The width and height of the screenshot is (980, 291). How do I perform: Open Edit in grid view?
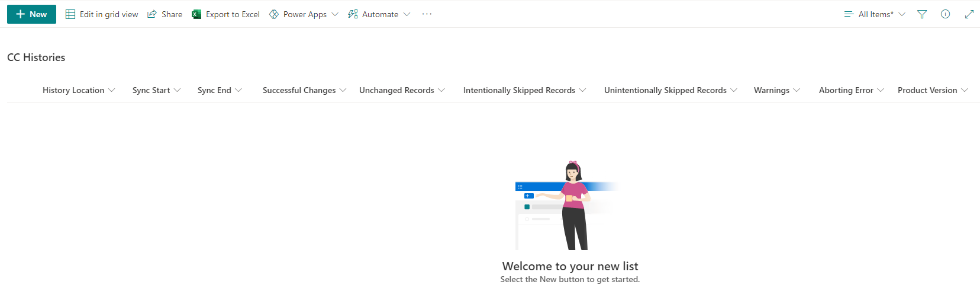(x=102, y=14)
